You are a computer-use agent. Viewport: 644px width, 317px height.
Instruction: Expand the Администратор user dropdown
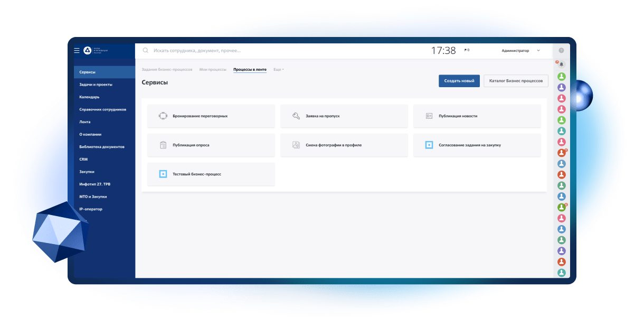click(538, 51)
